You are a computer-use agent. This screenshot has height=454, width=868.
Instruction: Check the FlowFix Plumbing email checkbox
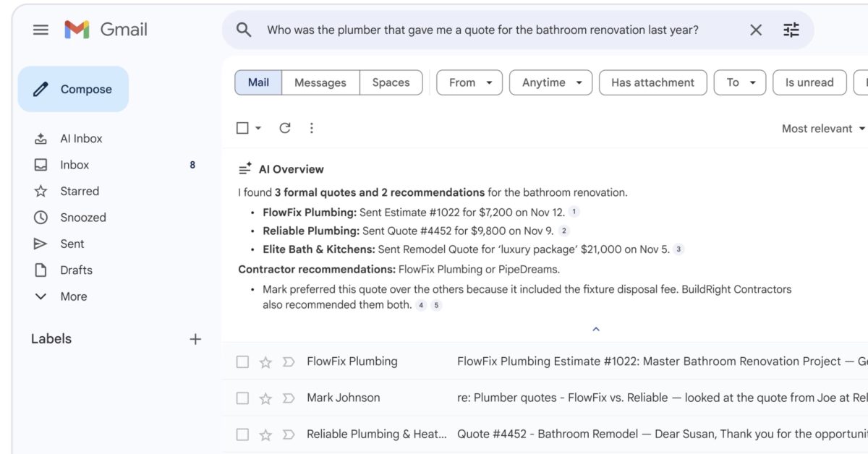243,362
